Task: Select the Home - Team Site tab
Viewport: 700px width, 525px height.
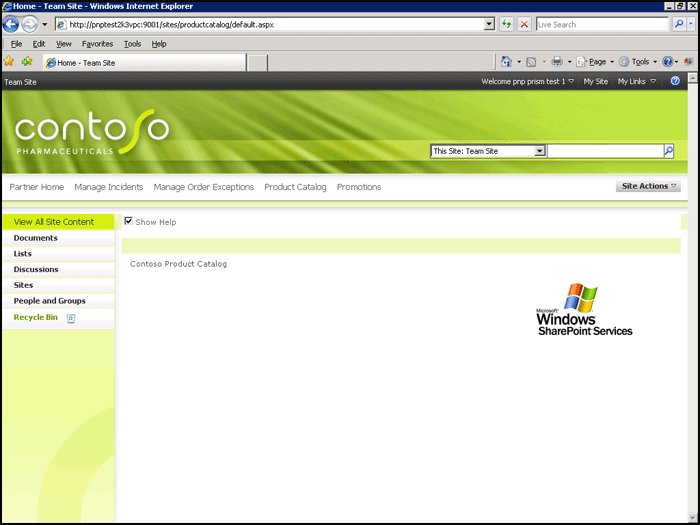Action: 144,62
